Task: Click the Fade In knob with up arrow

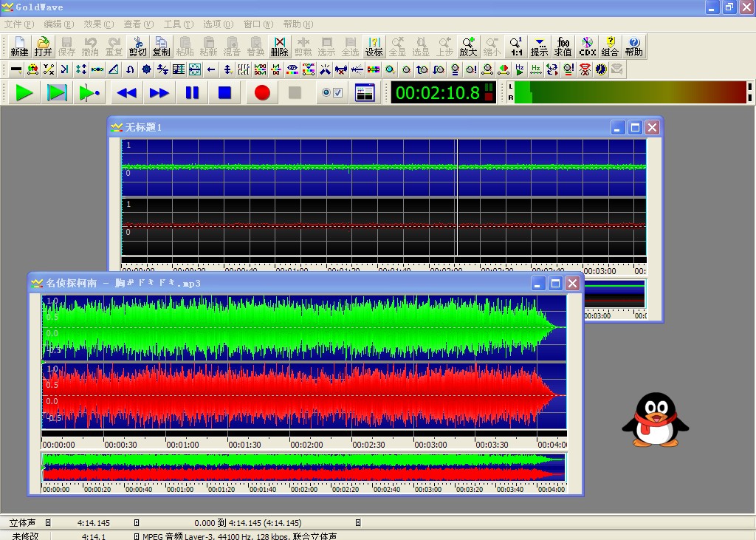Action: pyautogui.click(x=422, y=69)
